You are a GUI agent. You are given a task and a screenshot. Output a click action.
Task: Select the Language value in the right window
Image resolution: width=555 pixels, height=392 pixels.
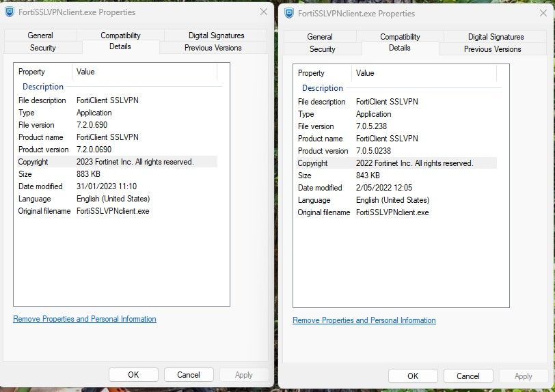tap(393, 200)
